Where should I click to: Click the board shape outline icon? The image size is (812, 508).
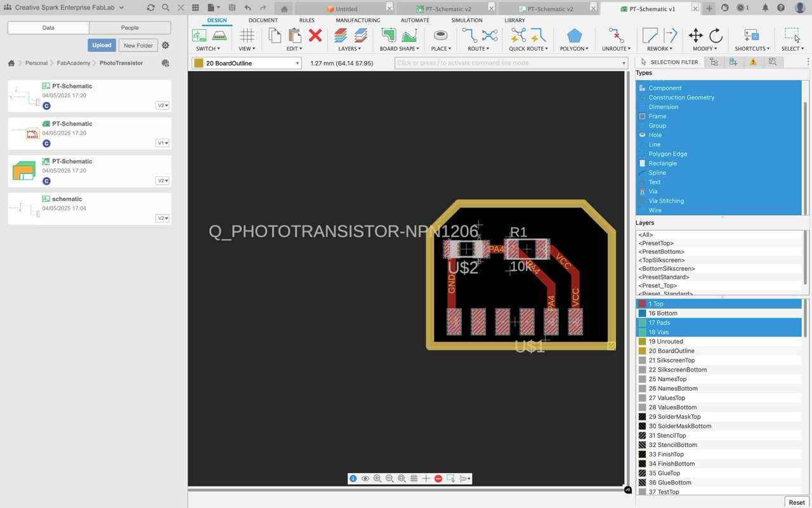click(389, 36)
